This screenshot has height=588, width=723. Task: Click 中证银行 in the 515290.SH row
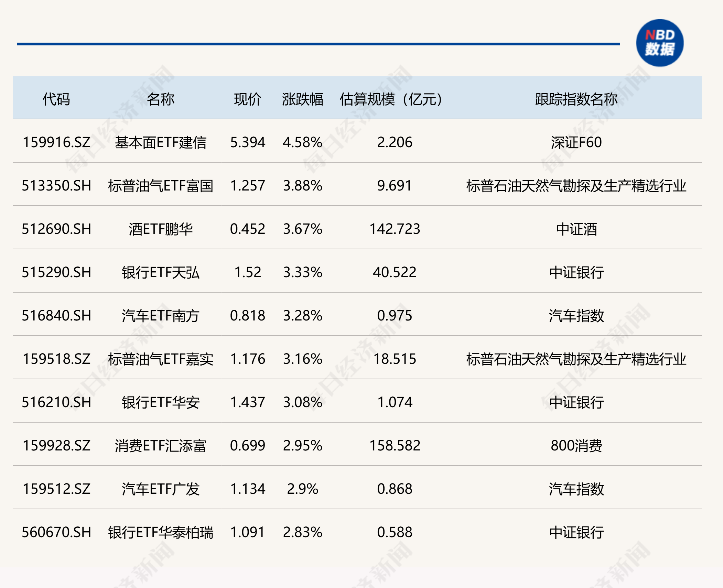tap(576, 272)
